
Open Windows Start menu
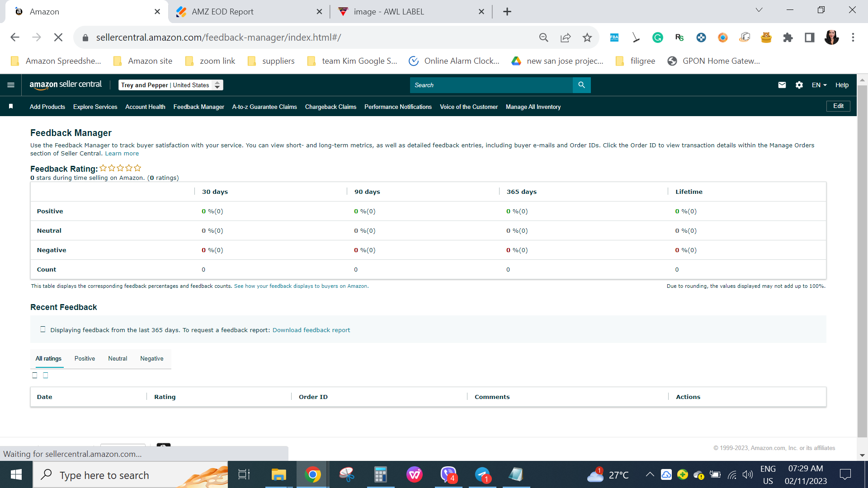click(x=16, y=475)
